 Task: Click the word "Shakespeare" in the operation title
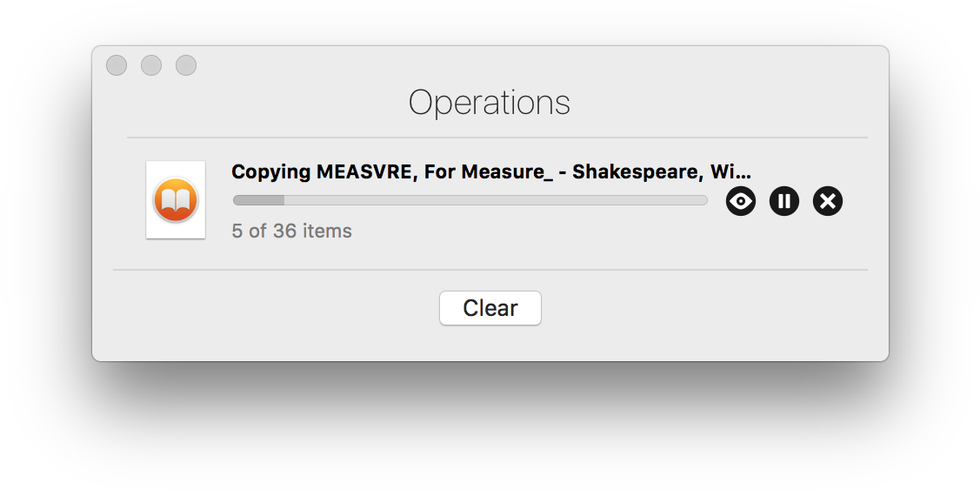[x=637, y=171]
